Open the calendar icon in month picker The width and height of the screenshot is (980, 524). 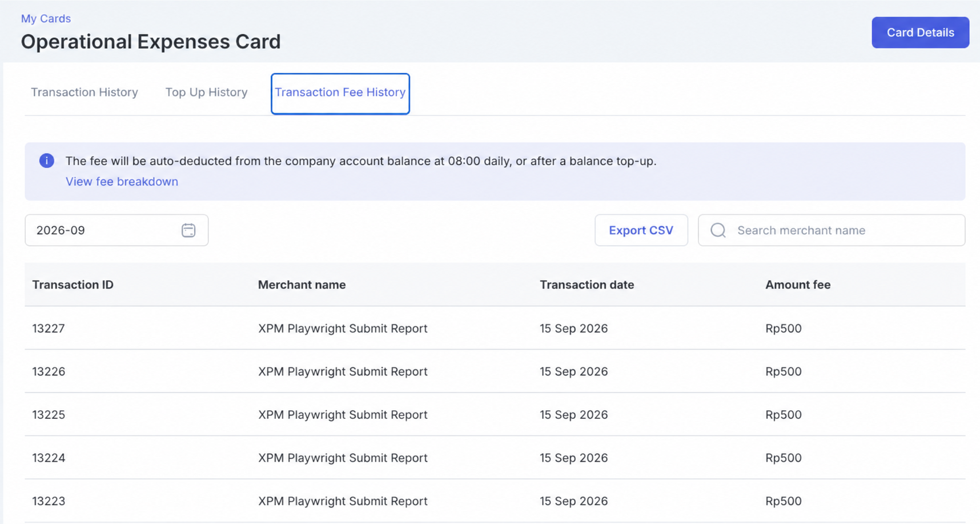point(188,230)
